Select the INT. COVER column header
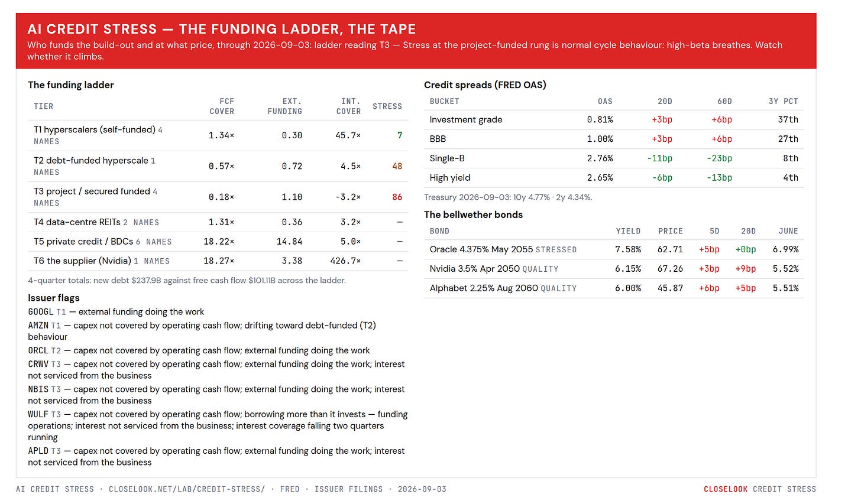 pos(348,106)
